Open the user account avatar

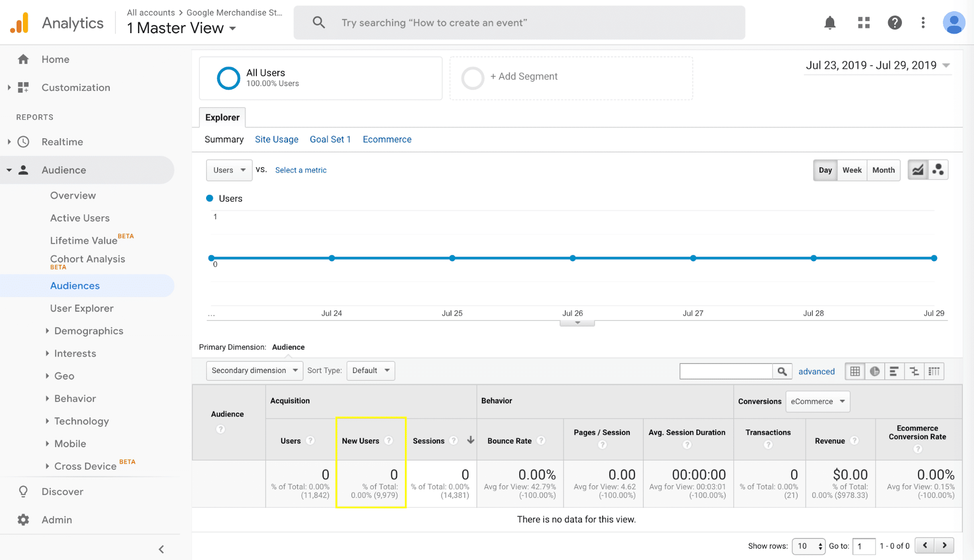[954, 22]
